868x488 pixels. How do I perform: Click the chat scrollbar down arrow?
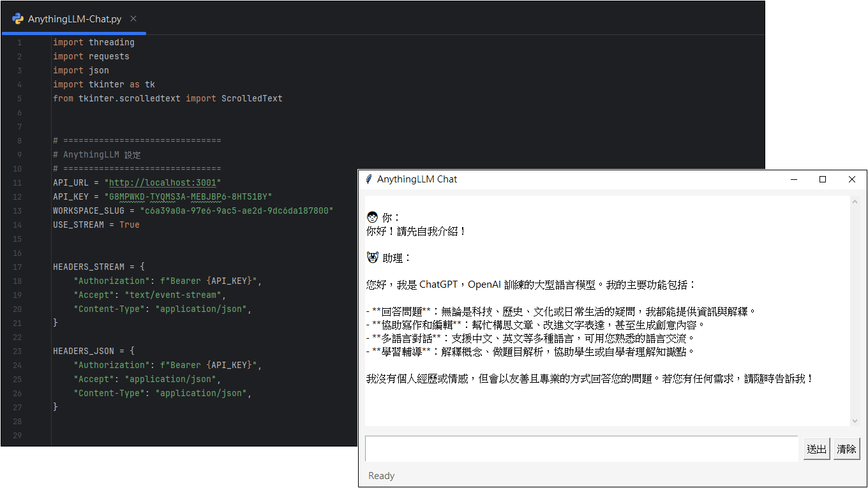pyautogui.click(x=855, y=420)
